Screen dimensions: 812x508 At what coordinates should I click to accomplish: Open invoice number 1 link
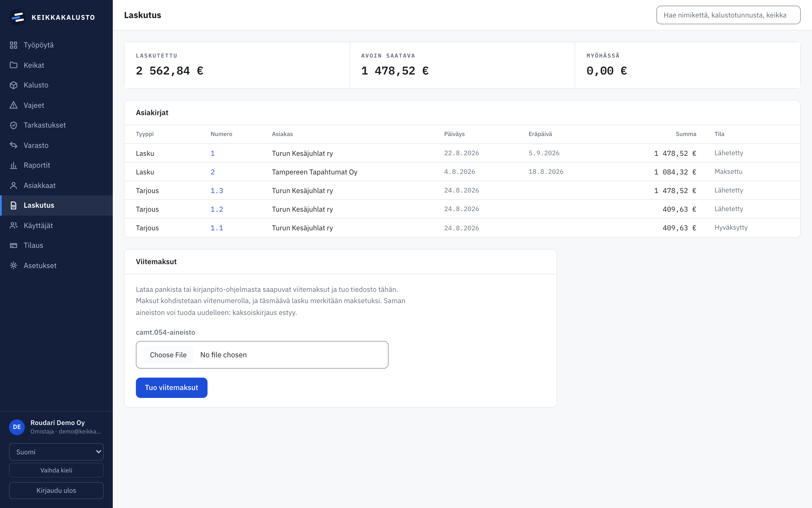(x=212, y=153)
